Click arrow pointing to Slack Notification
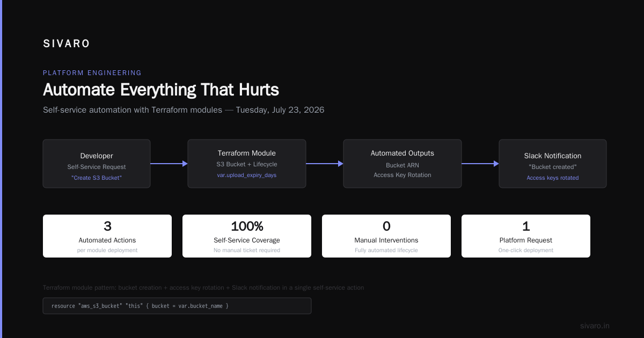The image size is (644, 338). (480, 164)
